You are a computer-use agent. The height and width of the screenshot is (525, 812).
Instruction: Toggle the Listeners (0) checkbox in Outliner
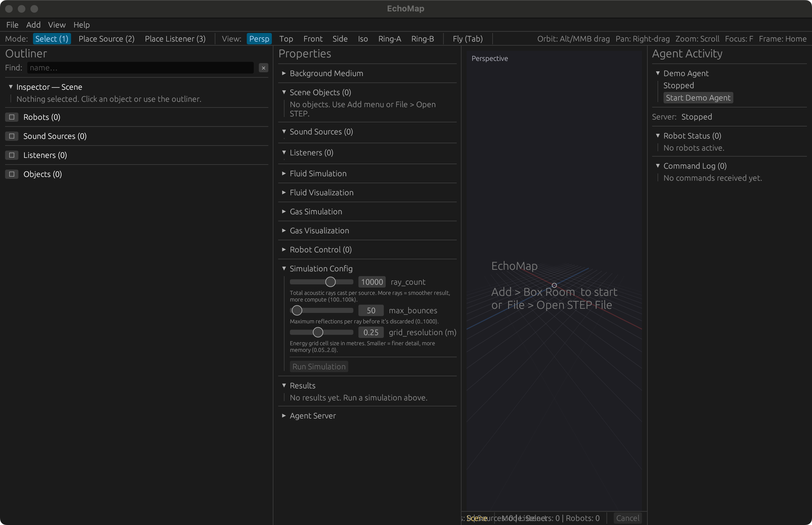pyautogui.click(x=12, y=155)
